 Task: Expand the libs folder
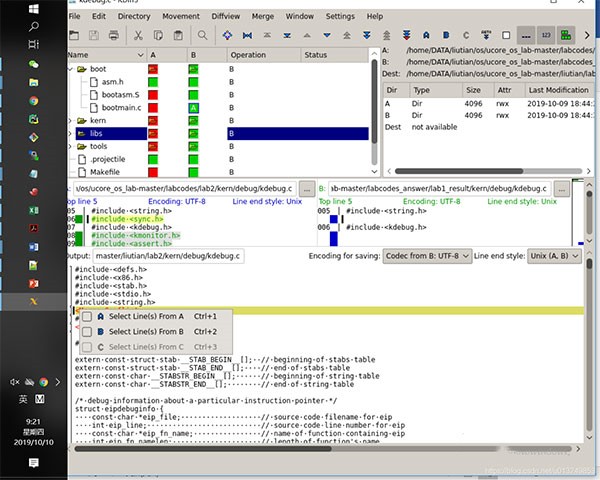click(70, 134)
